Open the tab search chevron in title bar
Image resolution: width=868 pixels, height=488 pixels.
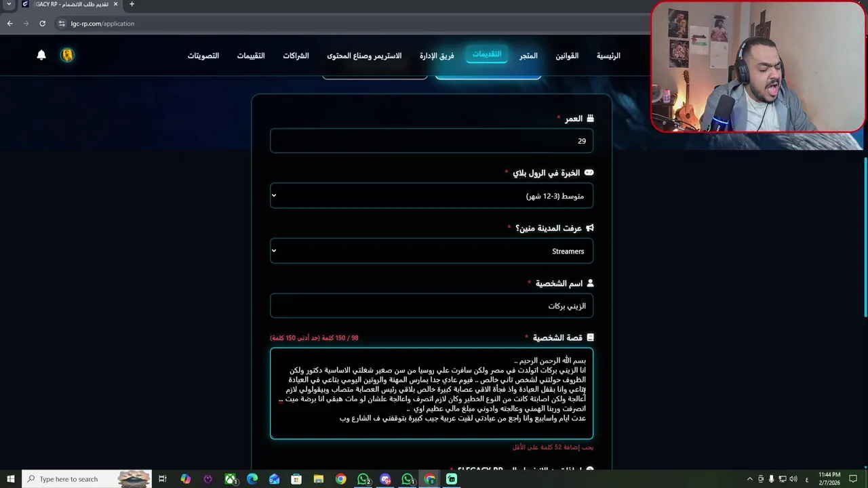tap(9, 4)
